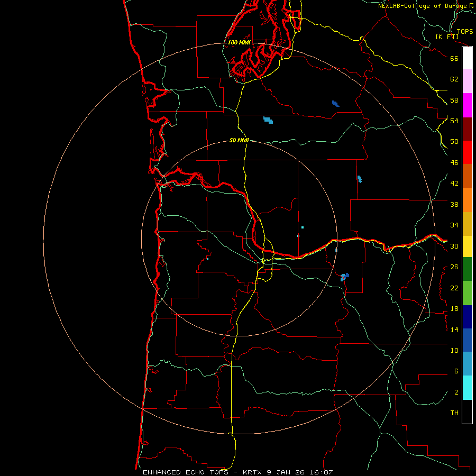The width and height of the screenshot is (476, 476).
Task: Click the tiny cyan echo inside the 50 NMI ring
Action: click(303, 227)
